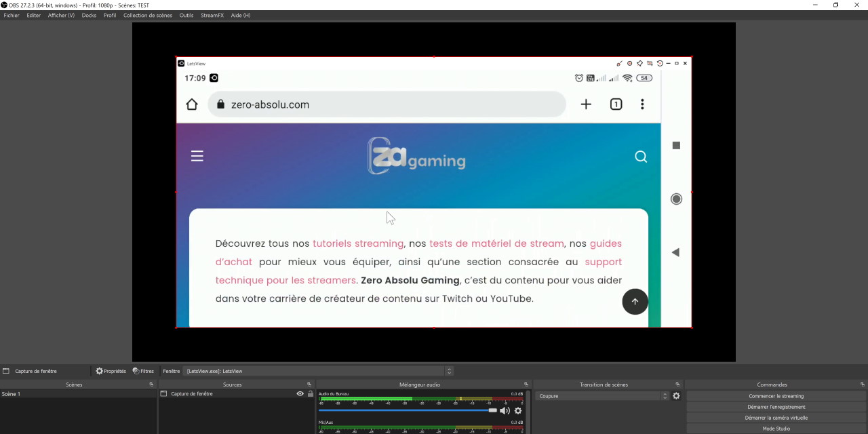Open scene transition properties gear
The width and height of the screenshot is (868, 434).
tap(676, 396)
